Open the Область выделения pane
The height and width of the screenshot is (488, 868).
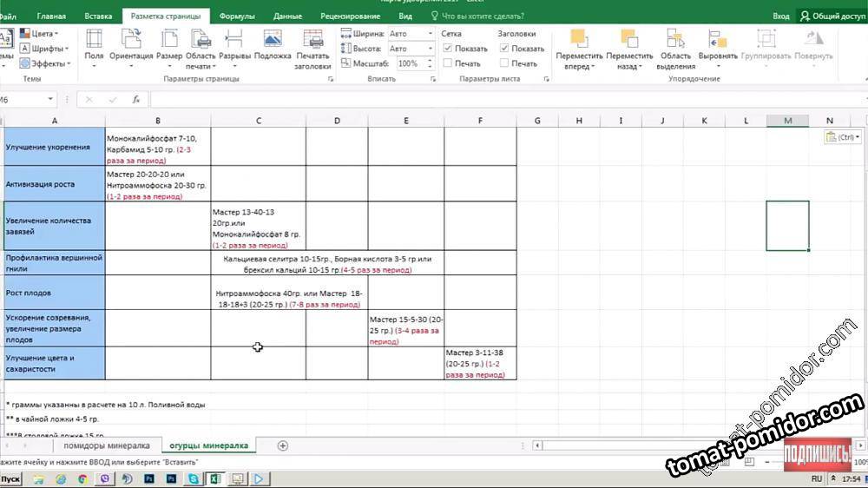(x=675, y=49)
